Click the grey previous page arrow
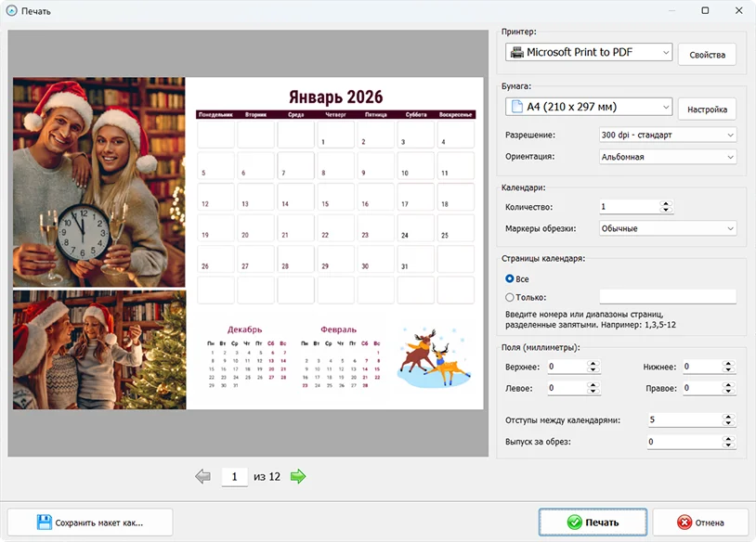Image resolution: width=756 pixels, height=542 pixels. coord(202,476)
